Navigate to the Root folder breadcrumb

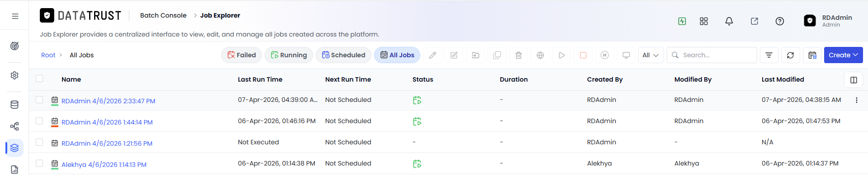48,55
